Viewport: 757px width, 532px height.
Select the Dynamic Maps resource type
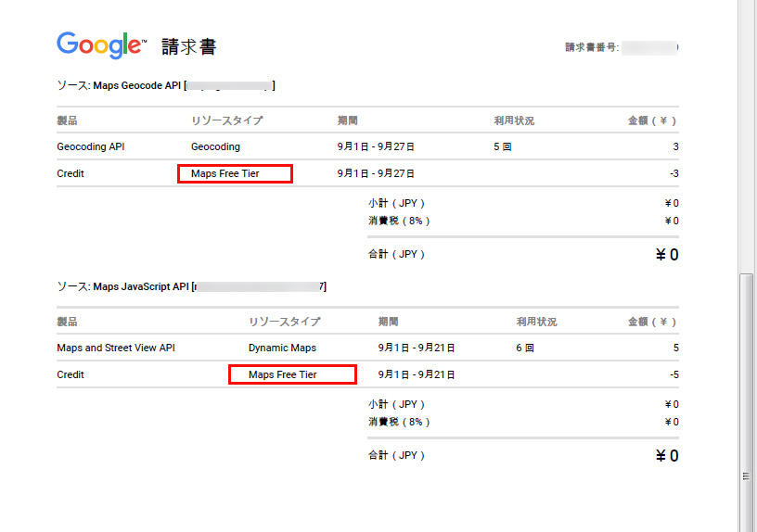[x=282, y=348]
